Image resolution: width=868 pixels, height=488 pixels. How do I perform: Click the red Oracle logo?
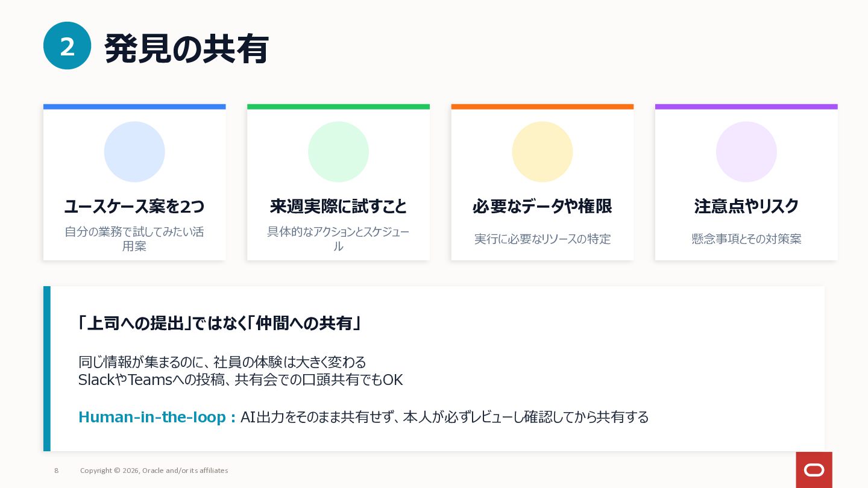(814, 469)
